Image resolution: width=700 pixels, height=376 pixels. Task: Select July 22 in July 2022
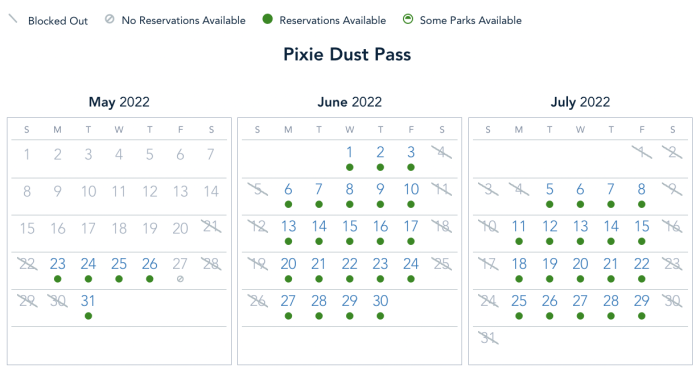click(x=642, y=264)
